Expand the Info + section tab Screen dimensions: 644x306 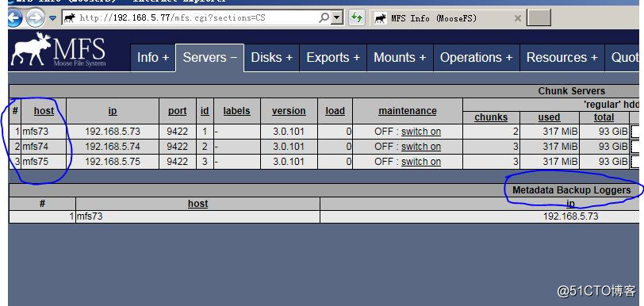[x=153, y=58]
